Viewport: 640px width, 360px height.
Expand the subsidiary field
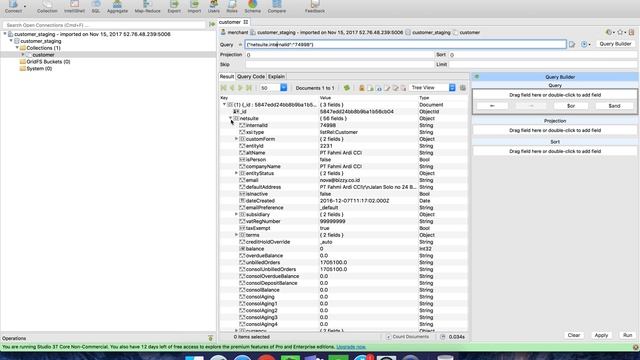(236, 214)
